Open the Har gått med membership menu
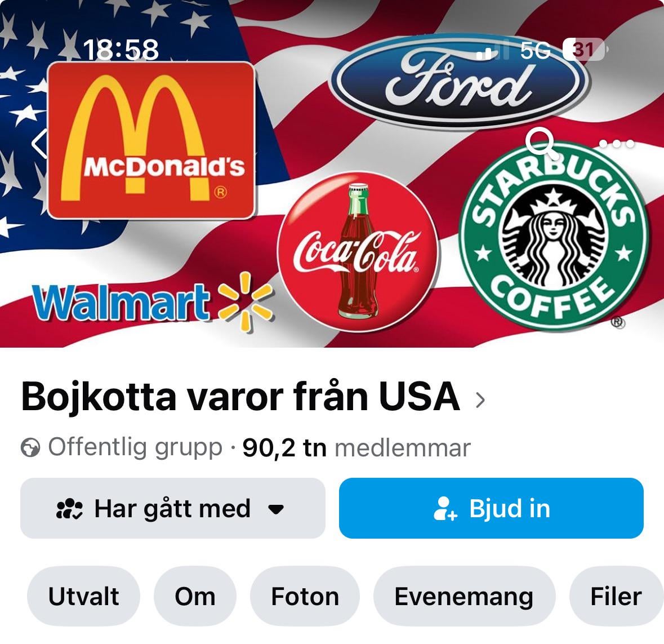The image size is (664, 644). click(173, 508)
